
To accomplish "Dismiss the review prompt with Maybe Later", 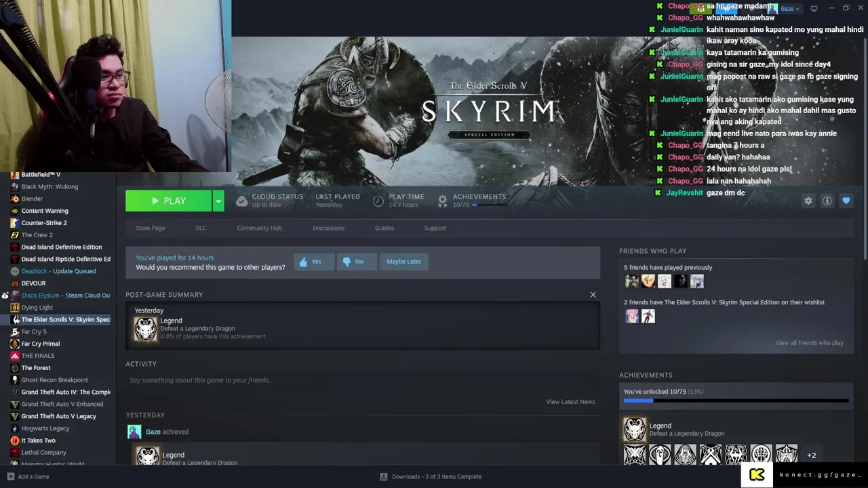I will click(403, 262).
